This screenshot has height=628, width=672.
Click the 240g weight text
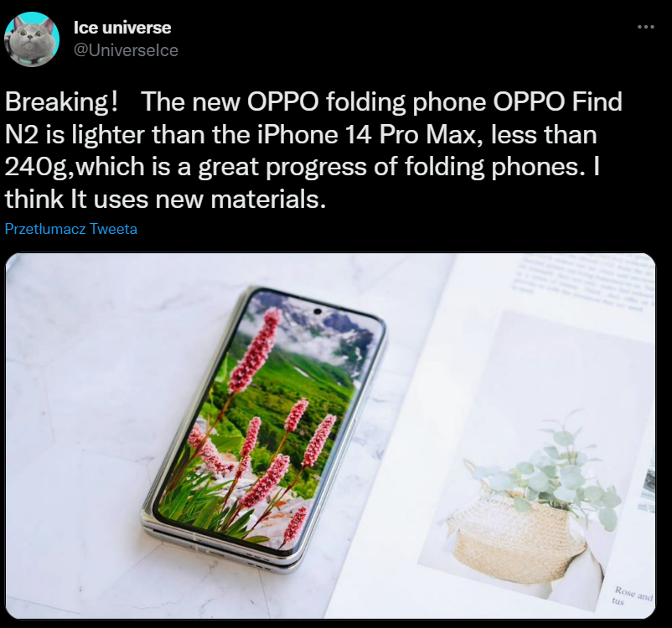point(36,168)
